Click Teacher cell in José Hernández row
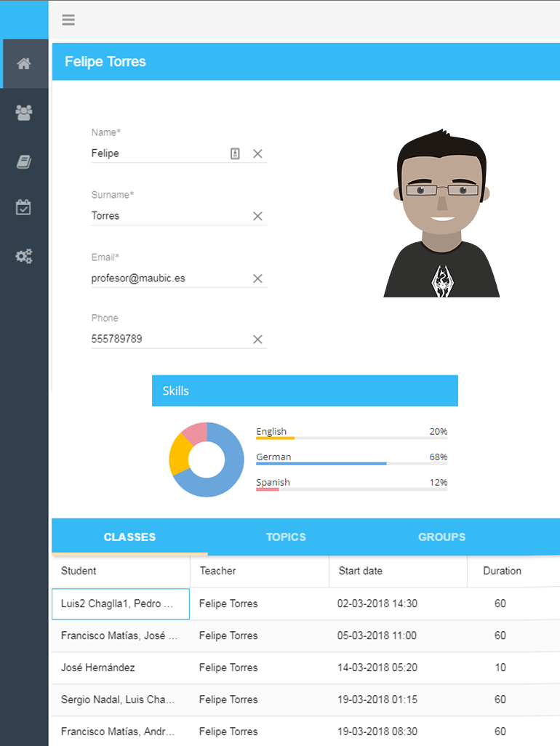560x746 pixels. click(260, 667)
